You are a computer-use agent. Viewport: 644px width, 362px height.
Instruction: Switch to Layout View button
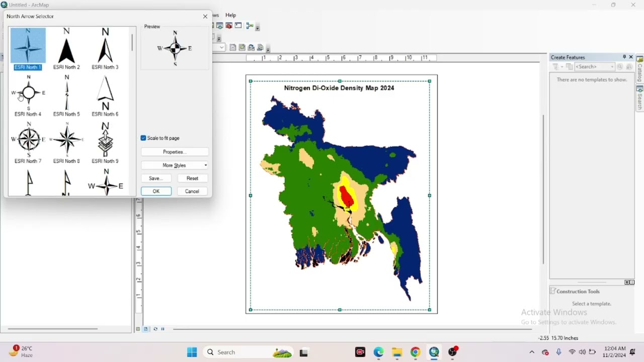point(146,329)
